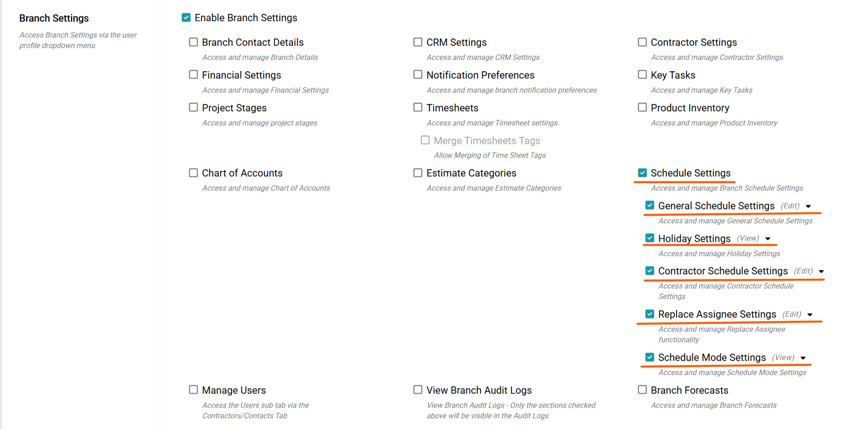Tick the Branch Forecasts checkbox
The height and width of the screenshot is (429, 868).
tap(642, 390)
